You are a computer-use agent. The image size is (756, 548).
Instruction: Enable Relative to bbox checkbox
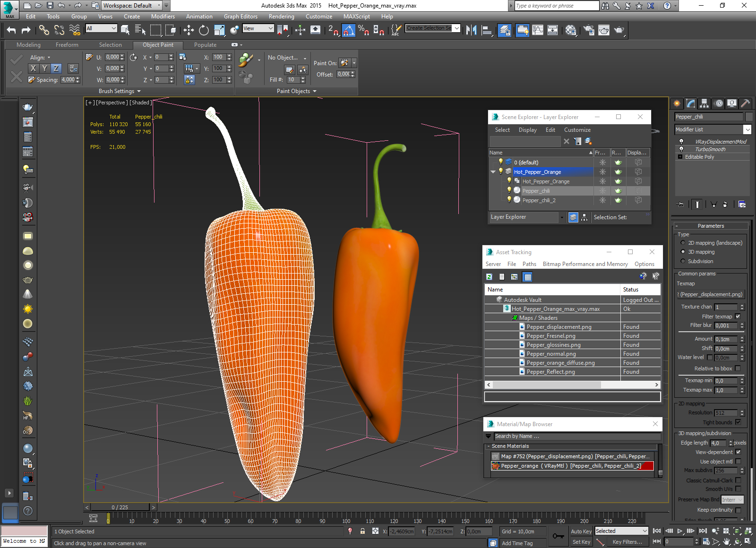pyautogui.click(x=738, y=368)
